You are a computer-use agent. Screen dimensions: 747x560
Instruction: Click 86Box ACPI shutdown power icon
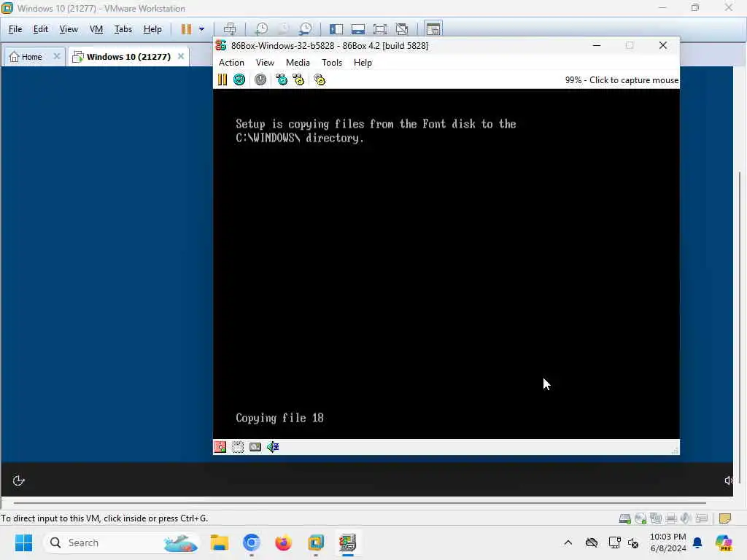pos(260,79)
